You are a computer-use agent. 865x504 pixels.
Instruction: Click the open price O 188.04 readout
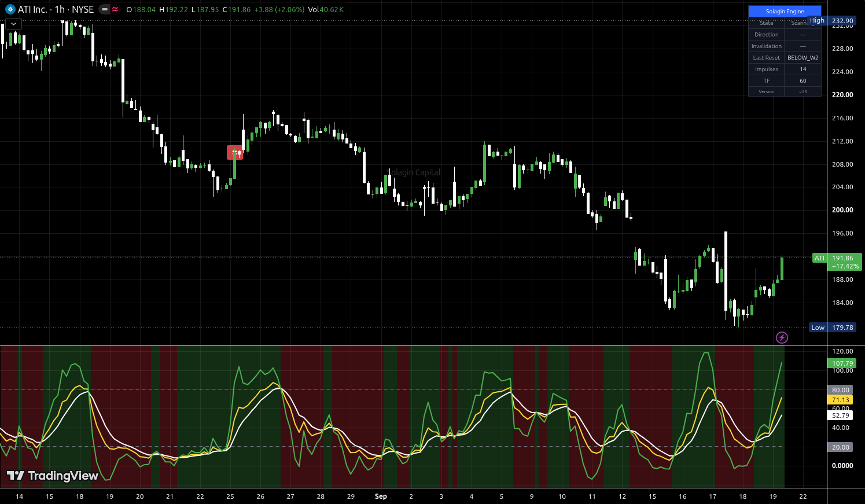point(141,9)
